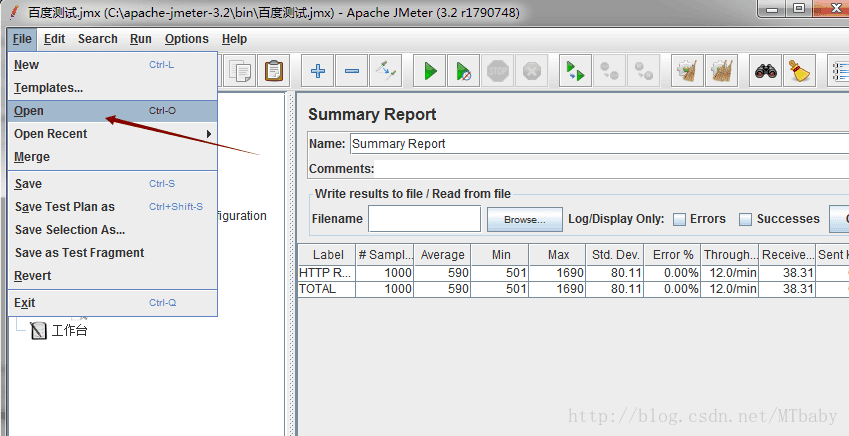Viewport: 849px width, 436px height.
Task: Choose Merge from File menu
Action: [113, 157]
